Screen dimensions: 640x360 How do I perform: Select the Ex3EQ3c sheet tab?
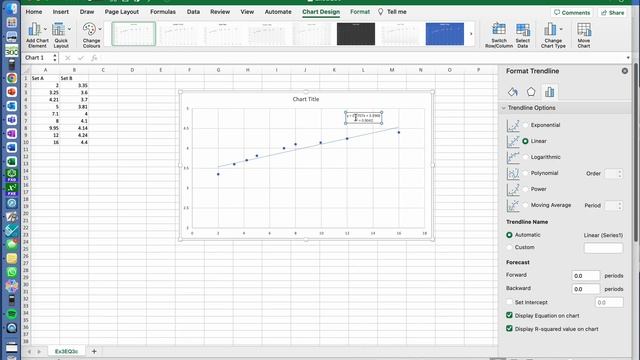[66, 351]
